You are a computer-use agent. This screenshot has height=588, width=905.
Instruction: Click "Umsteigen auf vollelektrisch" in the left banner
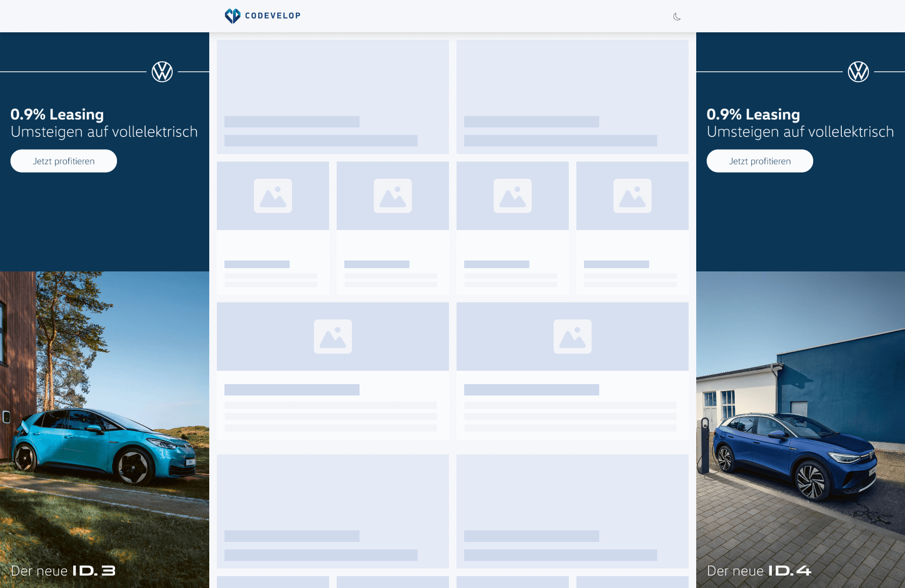click(x=104, y=132)
